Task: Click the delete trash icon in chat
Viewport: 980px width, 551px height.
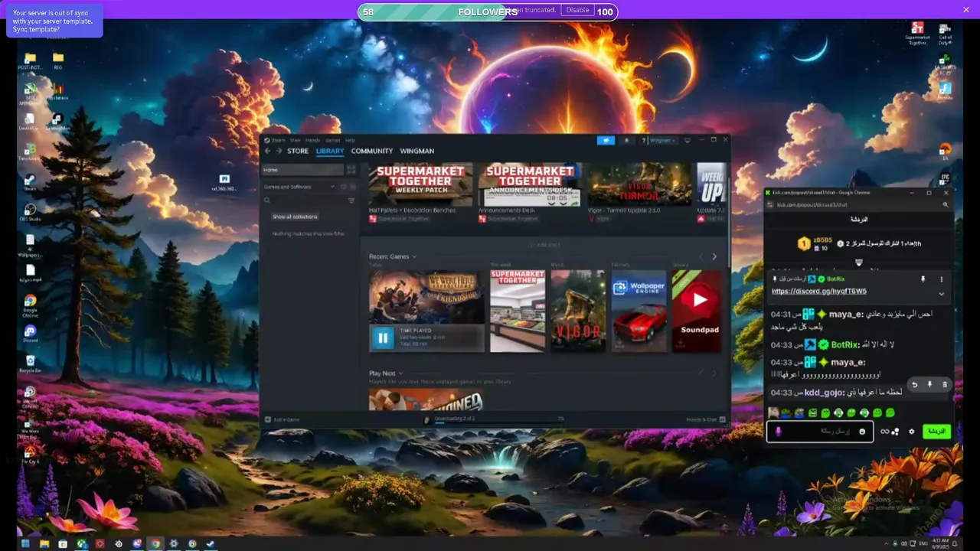Action: (945, 384)
